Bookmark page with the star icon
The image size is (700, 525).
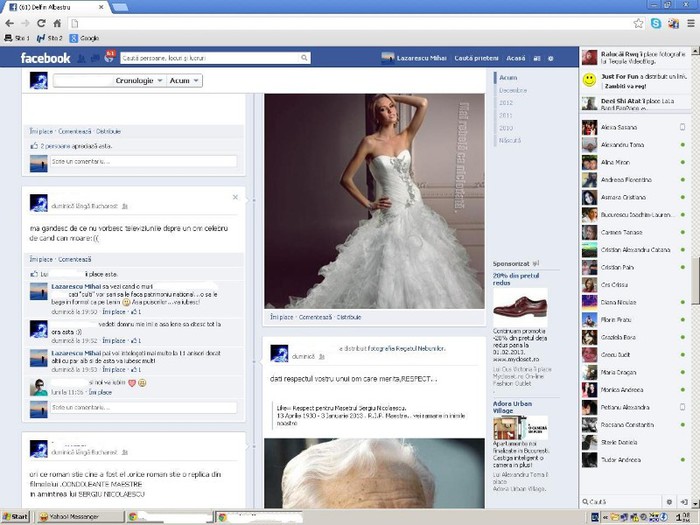point(638,22)
